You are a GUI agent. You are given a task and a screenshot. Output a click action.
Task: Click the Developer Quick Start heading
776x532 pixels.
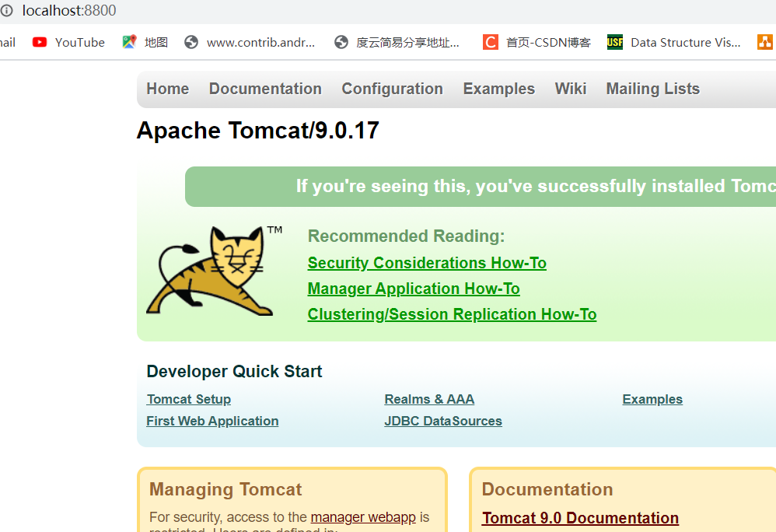pos(234,371)
